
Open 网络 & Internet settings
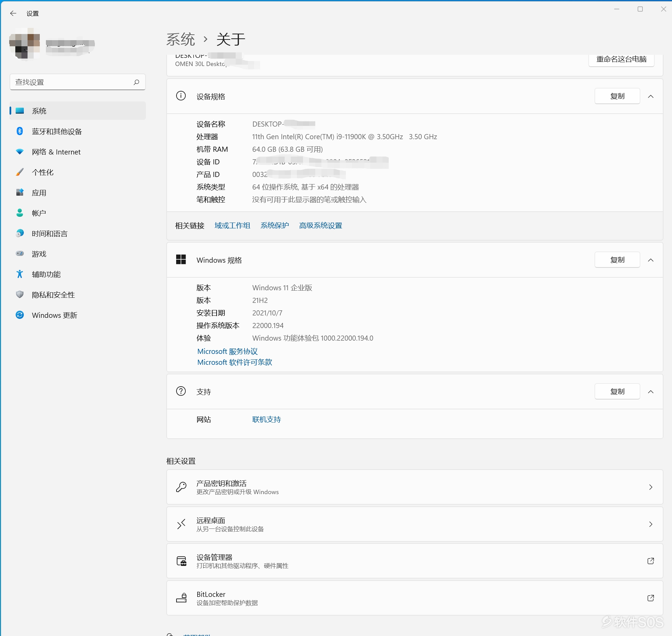78,151
